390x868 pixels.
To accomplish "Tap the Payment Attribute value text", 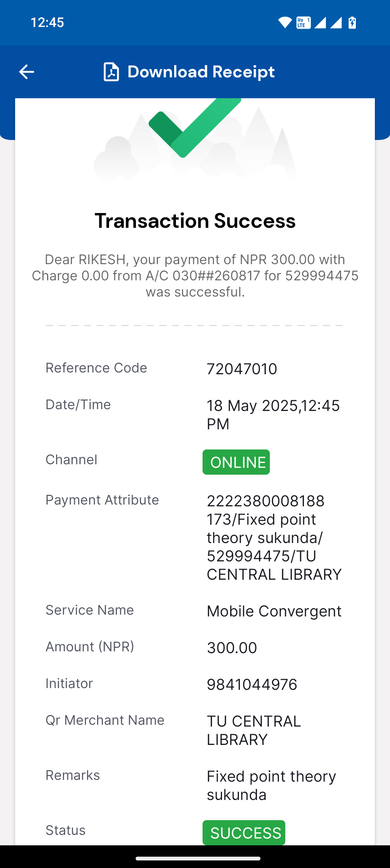I will [273, 537].
